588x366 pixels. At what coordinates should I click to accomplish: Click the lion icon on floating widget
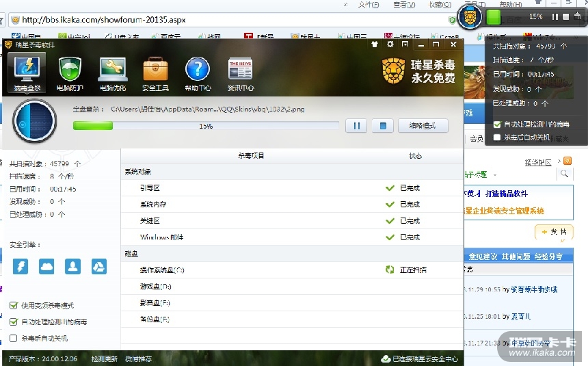[470, 17]
